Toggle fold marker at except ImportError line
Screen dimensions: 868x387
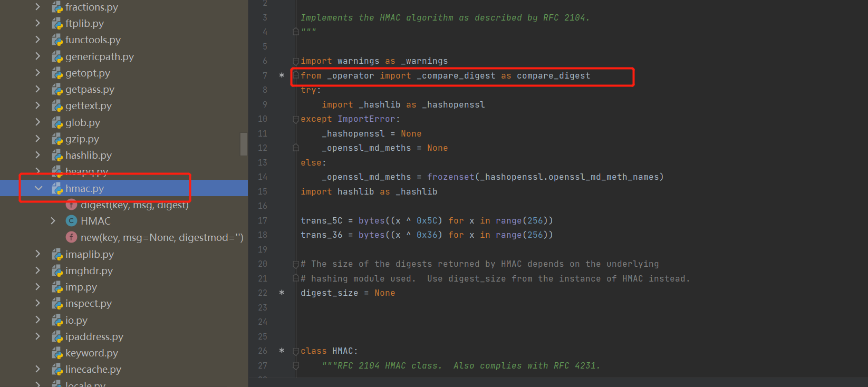click(296, 120)
